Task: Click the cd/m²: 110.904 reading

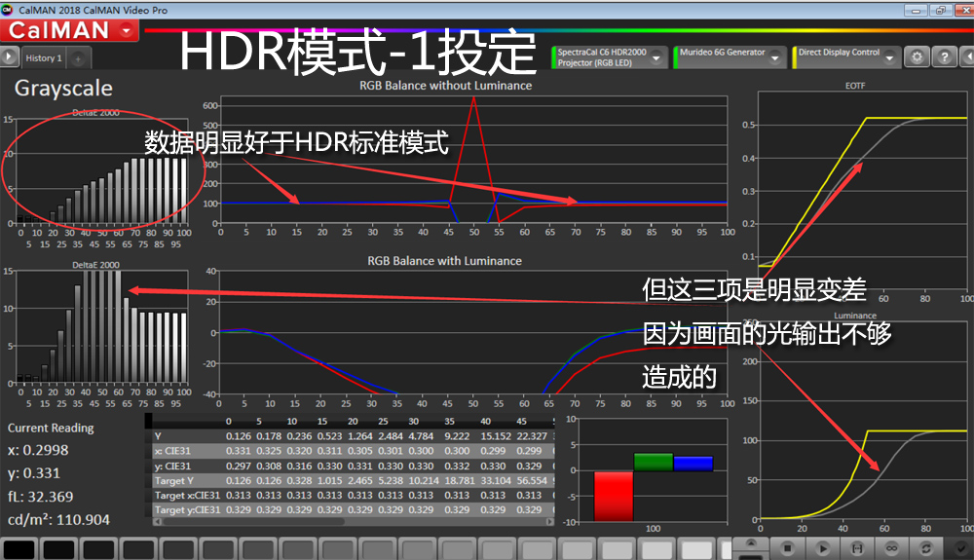Action: click(58, 520)
